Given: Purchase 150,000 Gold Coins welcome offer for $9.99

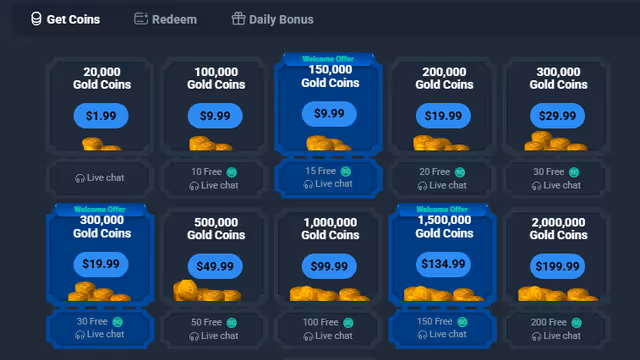Looking at the screenshot, I should 329,113.
